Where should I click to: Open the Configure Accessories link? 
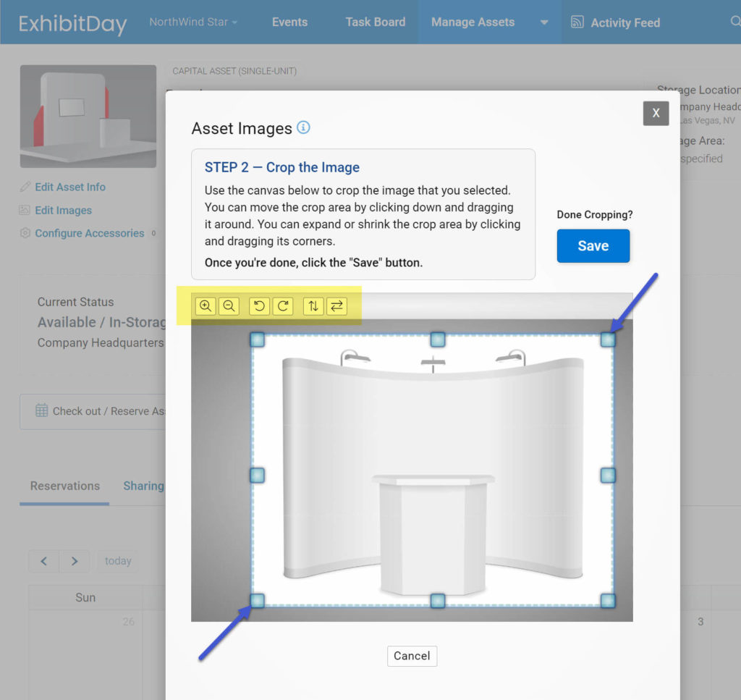coord(88,233)
